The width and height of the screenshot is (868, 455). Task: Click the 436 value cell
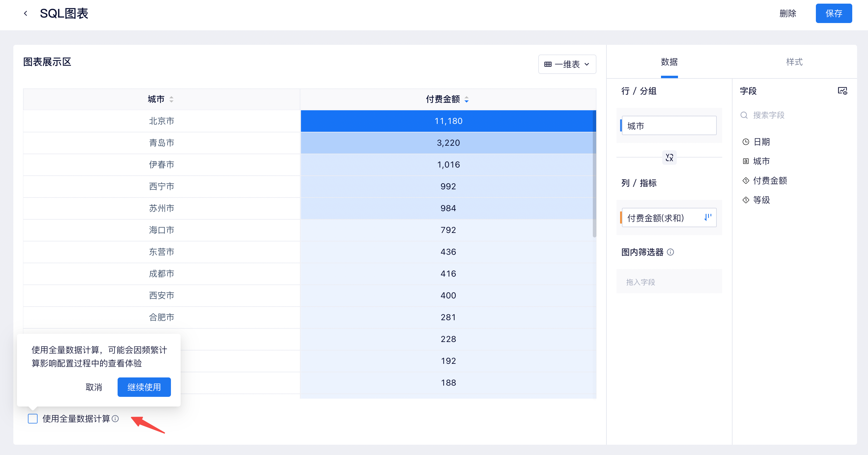pyautogui.click(x=448, y=251)
